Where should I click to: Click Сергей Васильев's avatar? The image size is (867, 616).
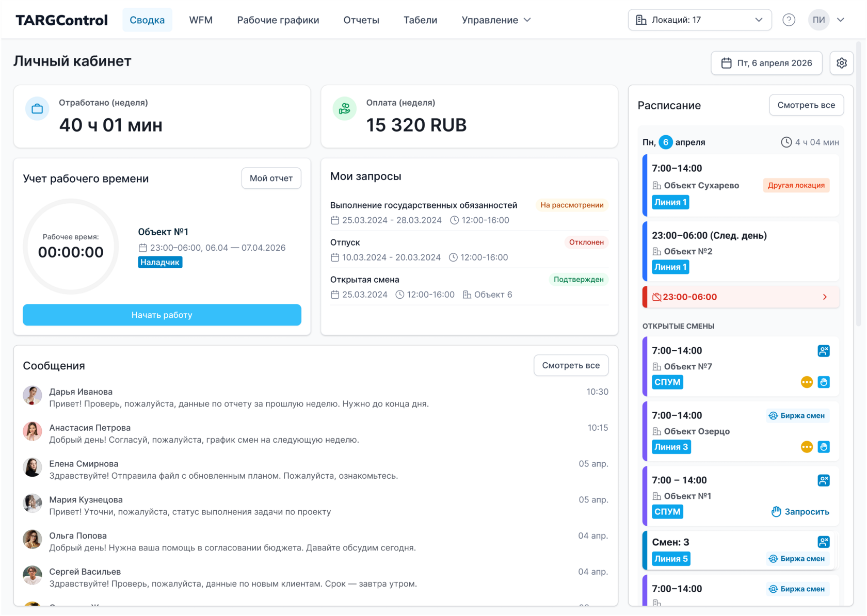coord(32,576)
